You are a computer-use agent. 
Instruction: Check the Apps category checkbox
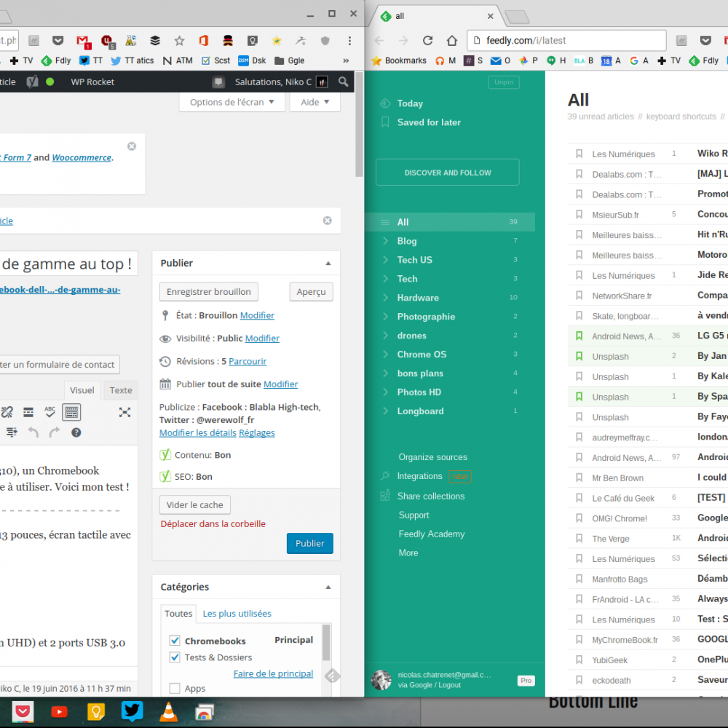[175, 688]
